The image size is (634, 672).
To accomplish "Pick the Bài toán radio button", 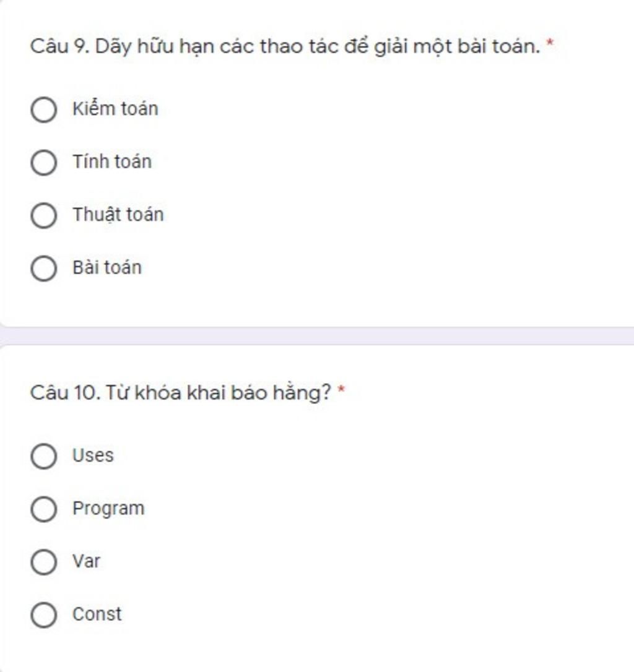I will (44, 269).
